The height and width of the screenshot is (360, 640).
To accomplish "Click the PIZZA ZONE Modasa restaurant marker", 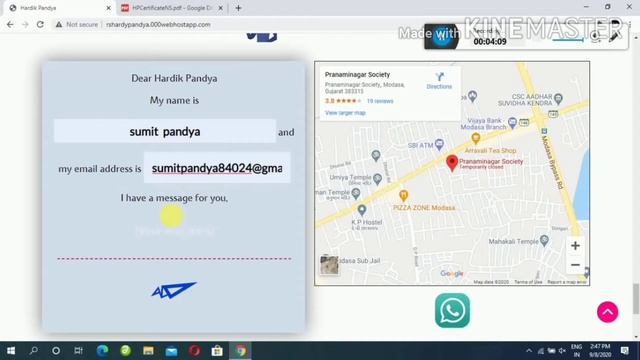I will tap(403, 196).
